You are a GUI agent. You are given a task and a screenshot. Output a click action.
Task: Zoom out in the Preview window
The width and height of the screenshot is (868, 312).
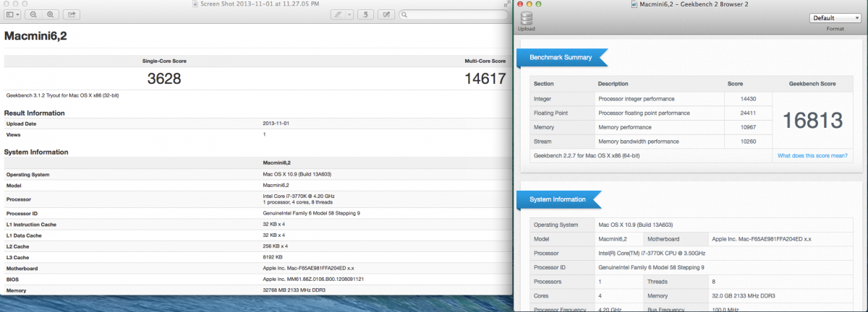pos(35,14)
